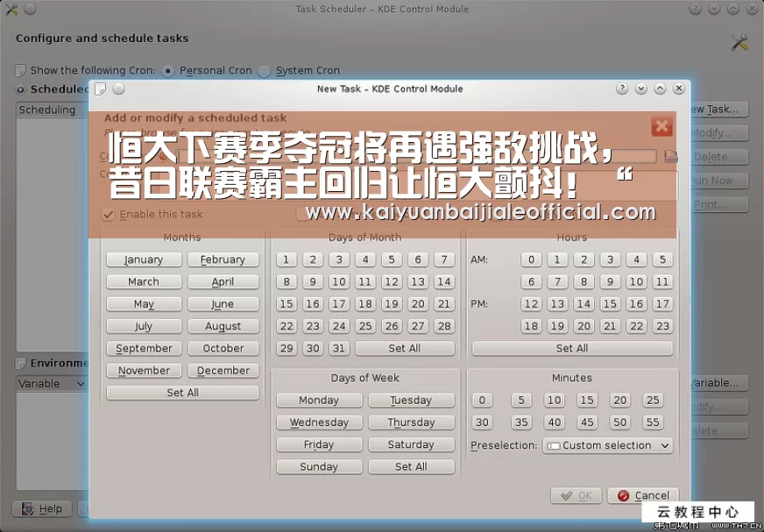Image resolution: width=764 pixels, height=532 pixels.
Task: Toggle the January month button
Action: 144,259
